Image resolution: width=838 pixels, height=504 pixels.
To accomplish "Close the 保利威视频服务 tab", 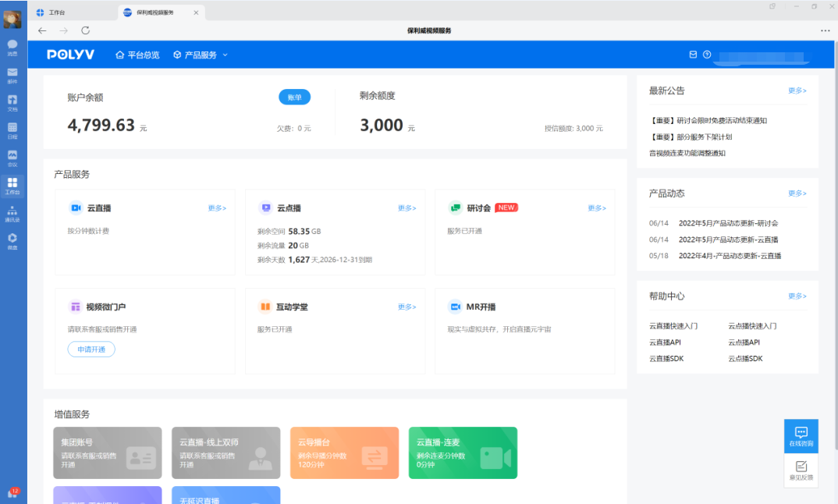I will click(x=195, y=12).
